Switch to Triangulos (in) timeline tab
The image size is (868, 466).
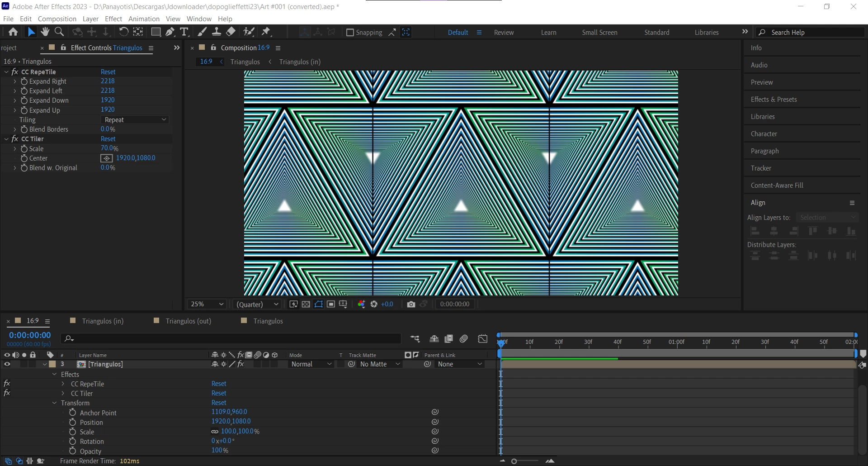pyautogui.click(x=103, y=321)
